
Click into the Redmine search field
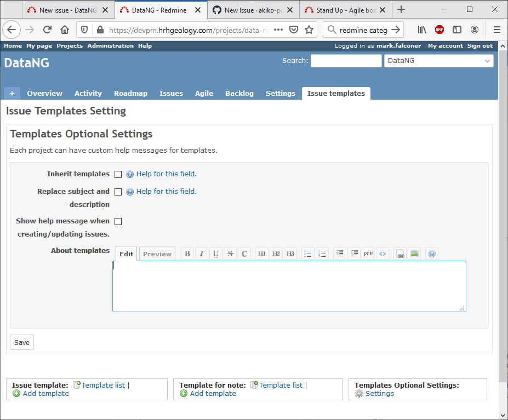pos(346,61)
